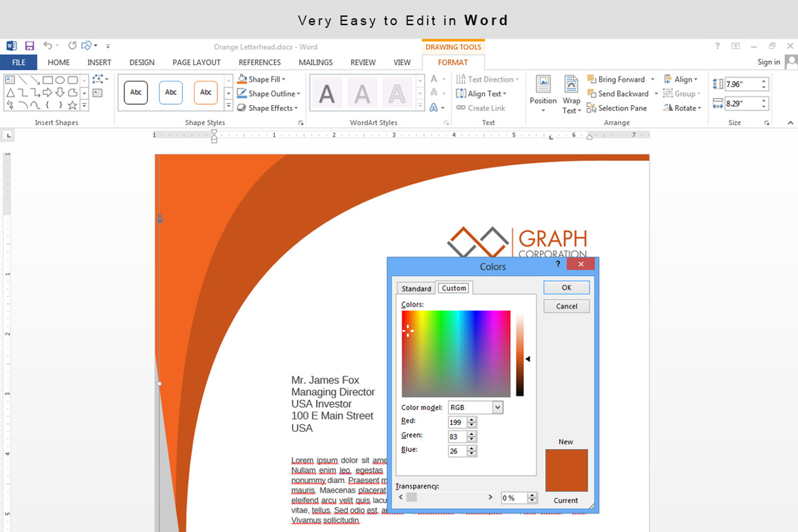
Task: Switch to the DESIGN tab
Action: tap(142, 63)
